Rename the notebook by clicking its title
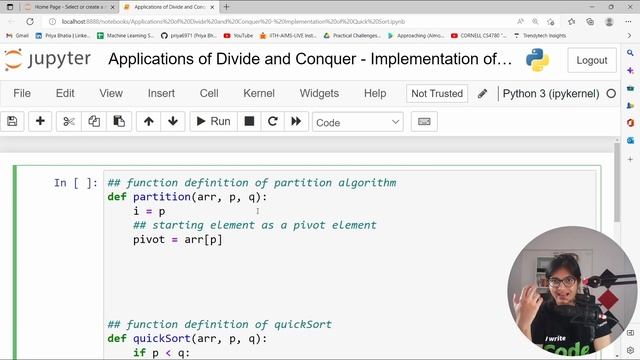The height and width of the screenshot is (360, 640). coord(310,59)
